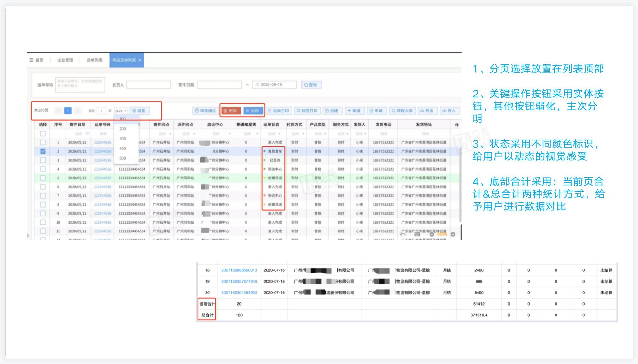Open the 寄件日期 start date field
Screen dimensions: 638x364
click(x=219, y=85)
